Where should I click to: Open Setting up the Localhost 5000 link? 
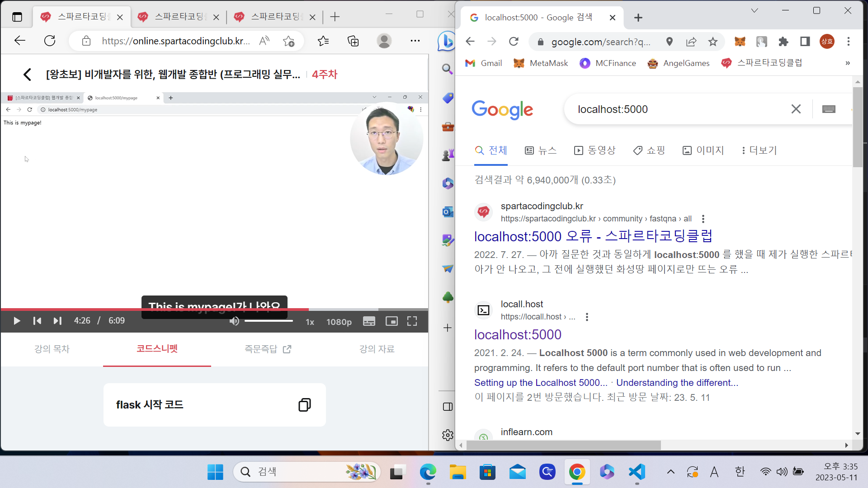point(541,383)
